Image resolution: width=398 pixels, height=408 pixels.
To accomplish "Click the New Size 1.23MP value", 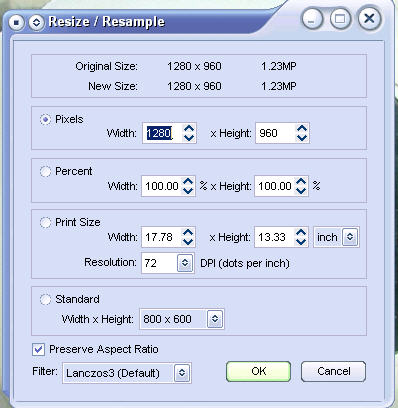I will tap(279, 86).
